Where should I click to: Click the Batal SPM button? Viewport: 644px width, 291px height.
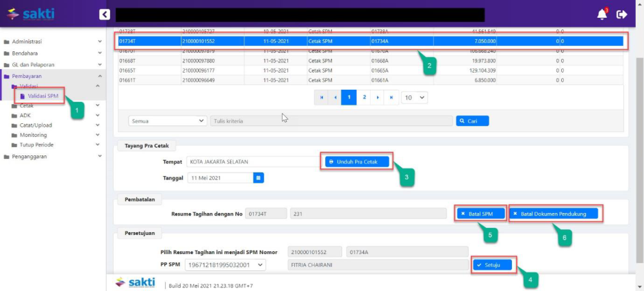(x=481, y=214)
